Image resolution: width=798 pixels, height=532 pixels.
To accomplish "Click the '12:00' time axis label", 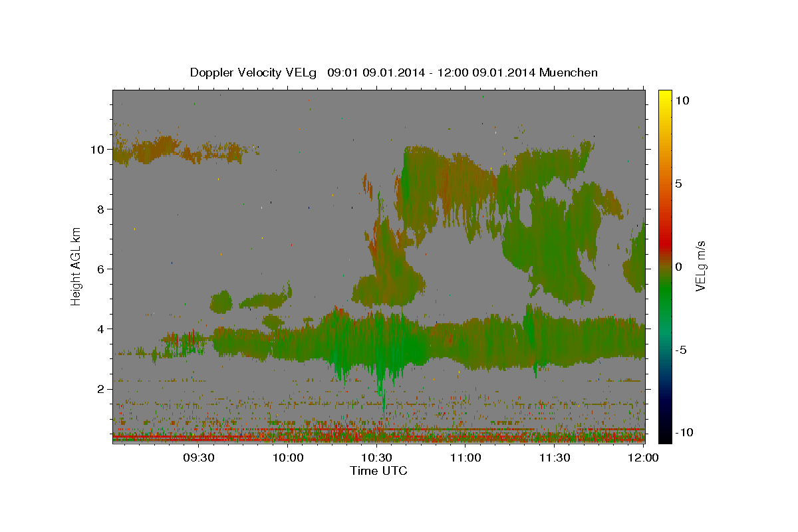I will [x=643, y=458].
